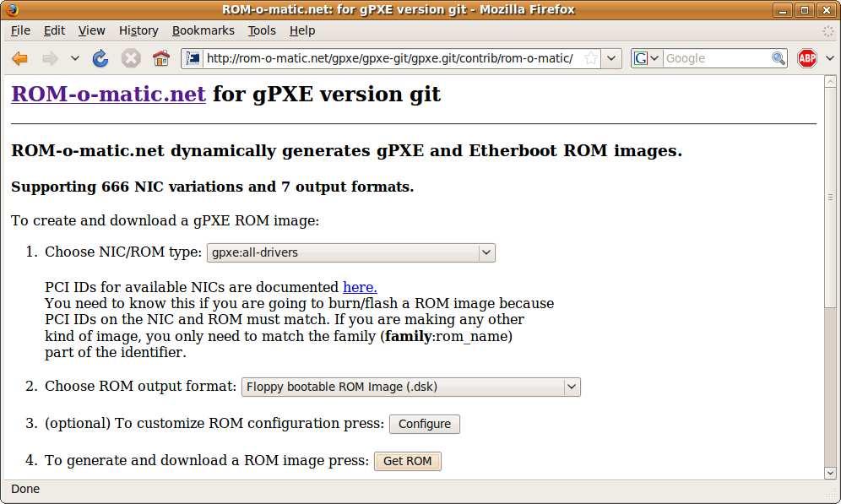
Task: Click the magnifier search button
Action: [779, 58]
